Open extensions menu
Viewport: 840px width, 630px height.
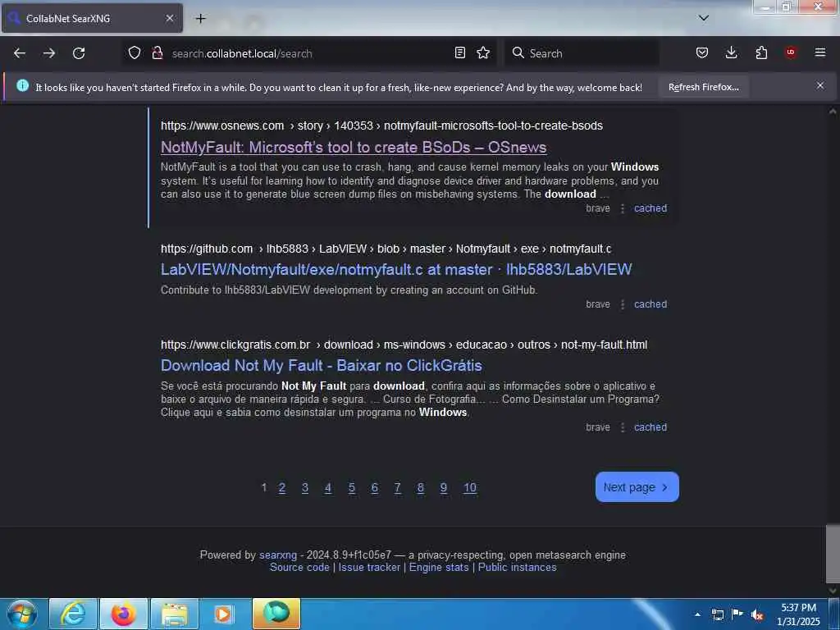click(761, 53)
